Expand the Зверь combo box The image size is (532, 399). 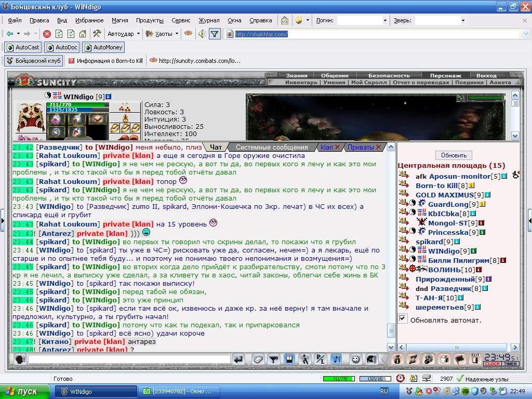[x=463, y=20]
